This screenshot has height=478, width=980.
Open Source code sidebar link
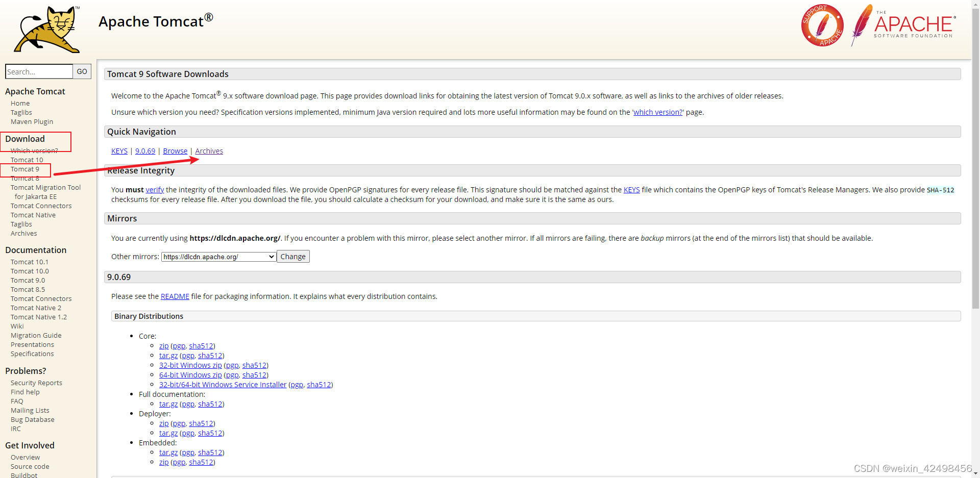[30, 466]
